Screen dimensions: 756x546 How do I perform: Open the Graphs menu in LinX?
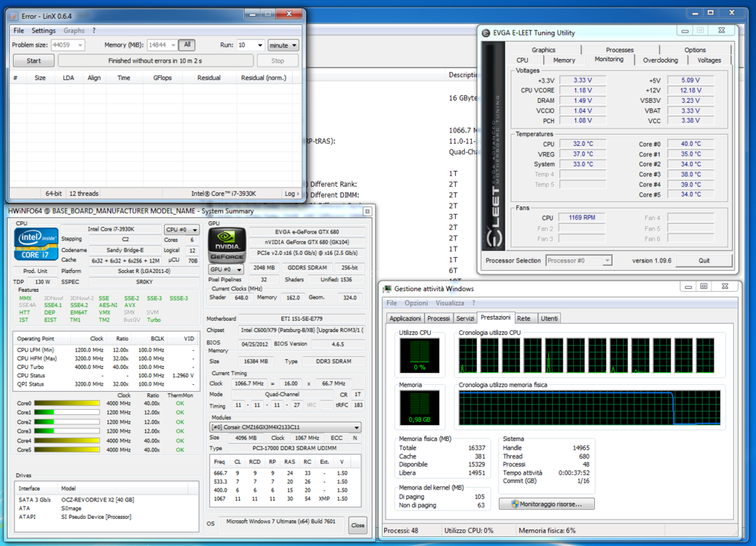click(x=74, y=30)
